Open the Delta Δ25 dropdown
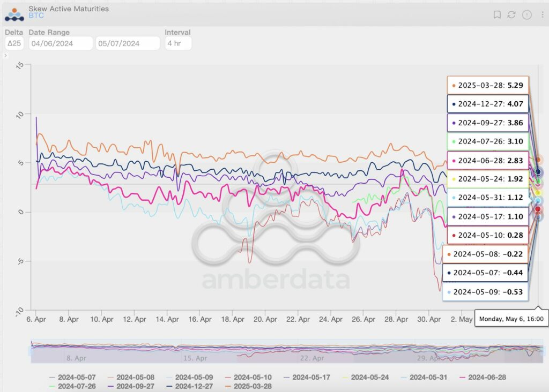The height and width of the screenshot is (392, 549). coord(14,43)
